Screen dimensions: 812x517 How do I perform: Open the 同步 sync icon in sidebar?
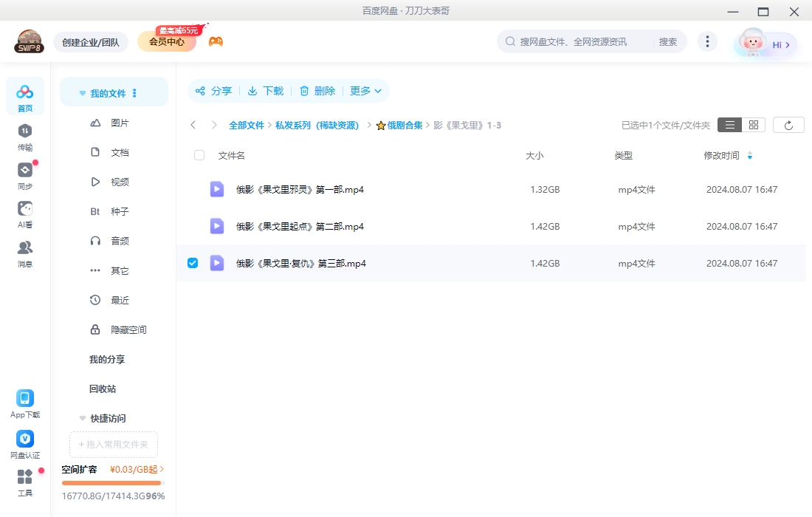tap(25, 171)
